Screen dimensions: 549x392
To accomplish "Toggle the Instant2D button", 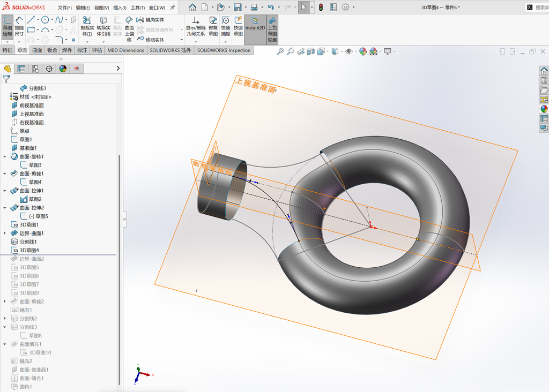I will point(255,29).
